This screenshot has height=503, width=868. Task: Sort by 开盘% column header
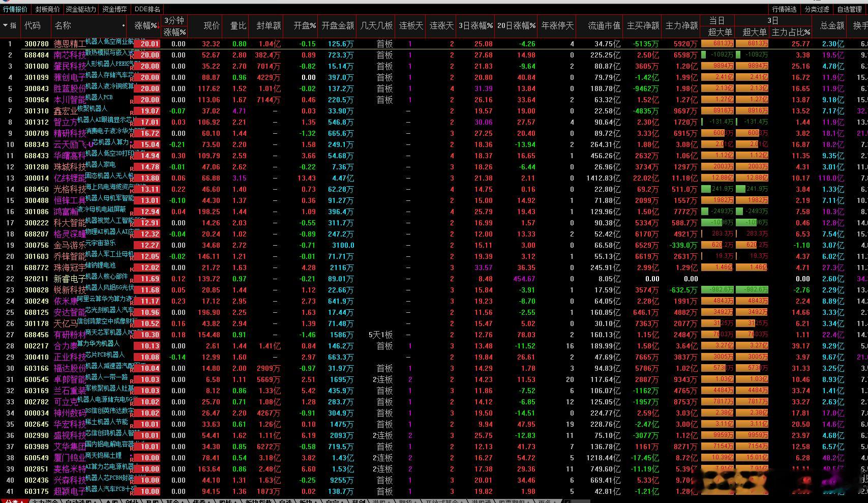[x=305, y=25]
